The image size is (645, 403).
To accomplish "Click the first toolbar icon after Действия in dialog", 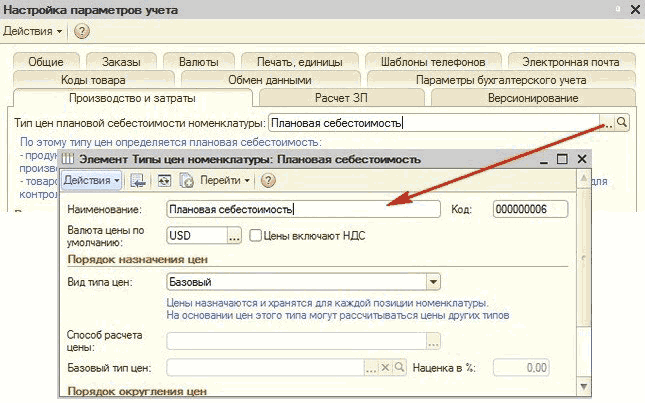I will pyautogui.click(x=138, y=181).
